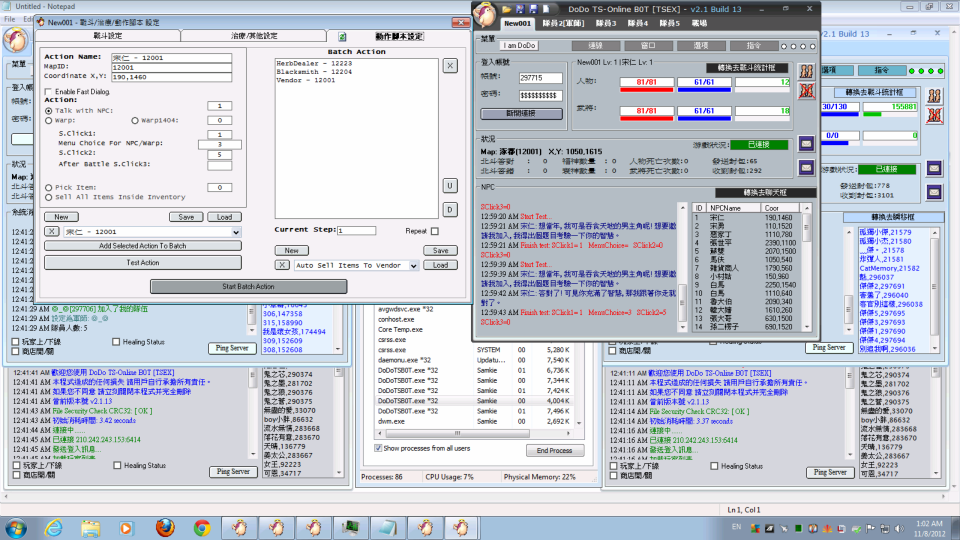This screenshot has height=540, width=960.
Task: Click the batch list U move-up button
Action: [449, 186]
